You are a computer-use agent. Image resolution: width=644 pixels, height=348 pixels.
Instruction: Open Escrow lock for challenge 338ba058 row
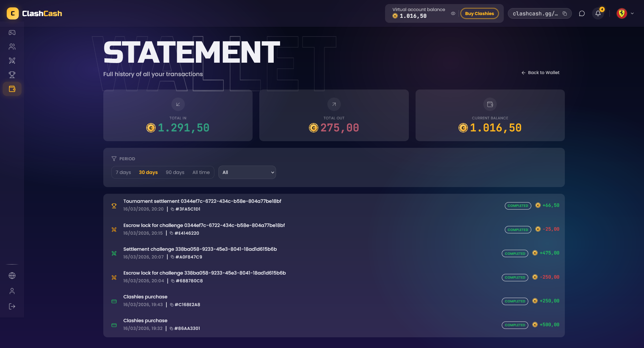coord(334,277)
